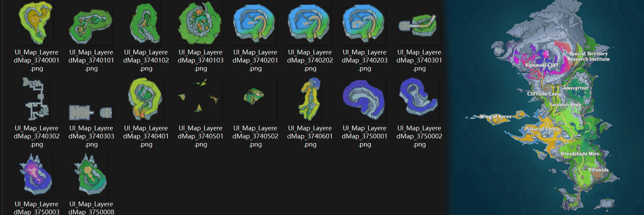
Task: Select the UI_Map_LayeredMap_3750001.png thumbnail
Action: click(x=365, y=100)
